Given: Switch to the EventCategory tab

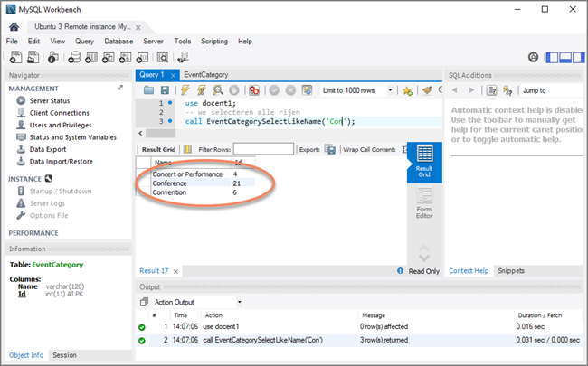Looking at the screenshot, I should click(206, 75).
